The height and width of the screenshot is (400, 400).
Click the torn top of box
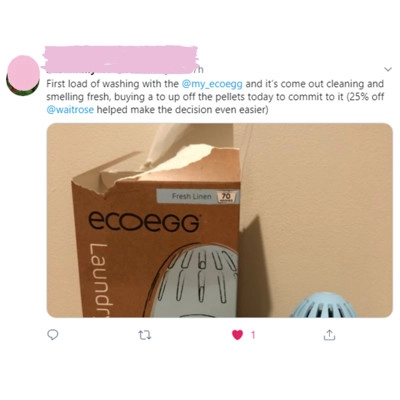point(157,165)
